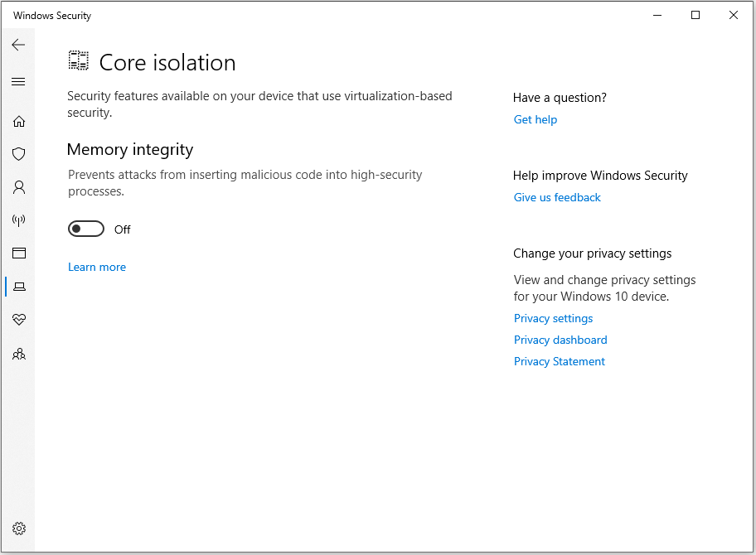The image size is (756, 555).
Task: Open Give us feedback
Action: (x=557, y=197)
